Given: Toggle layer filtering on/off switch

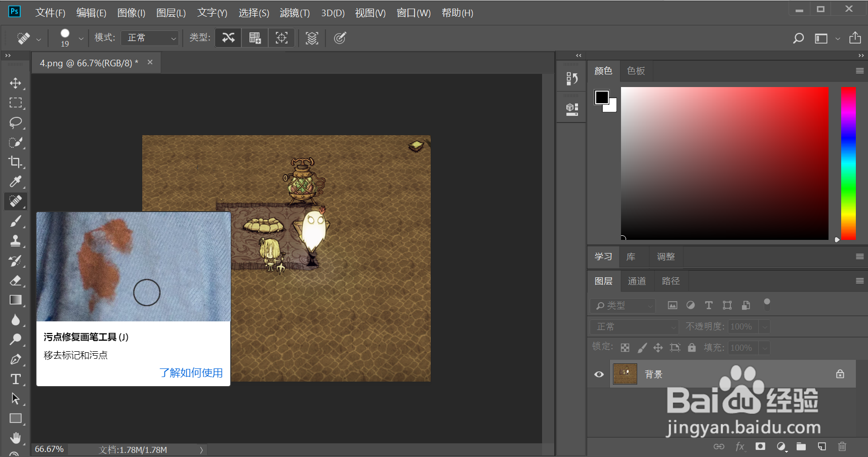Looking at the screenshot, I should [x=767, y=304].
